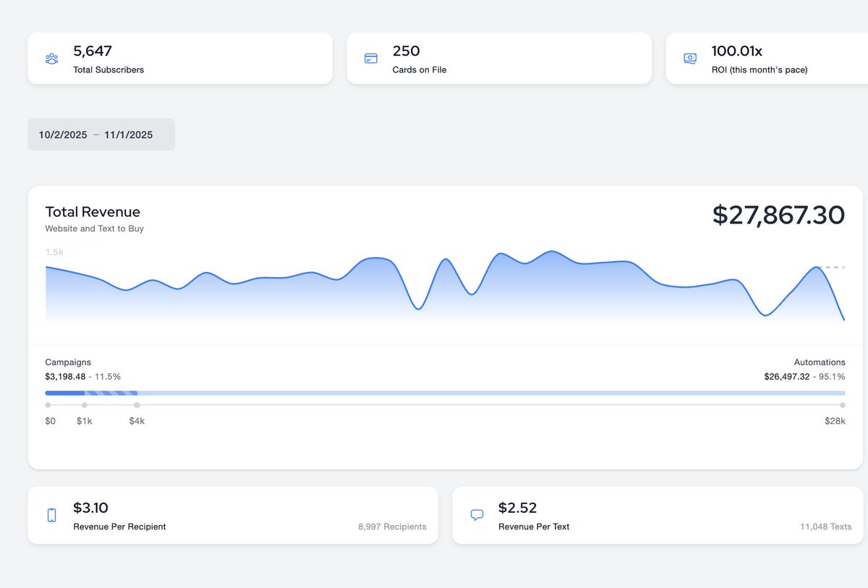Click the $26,497.32 - 95.1% automations value

[804, 377]
